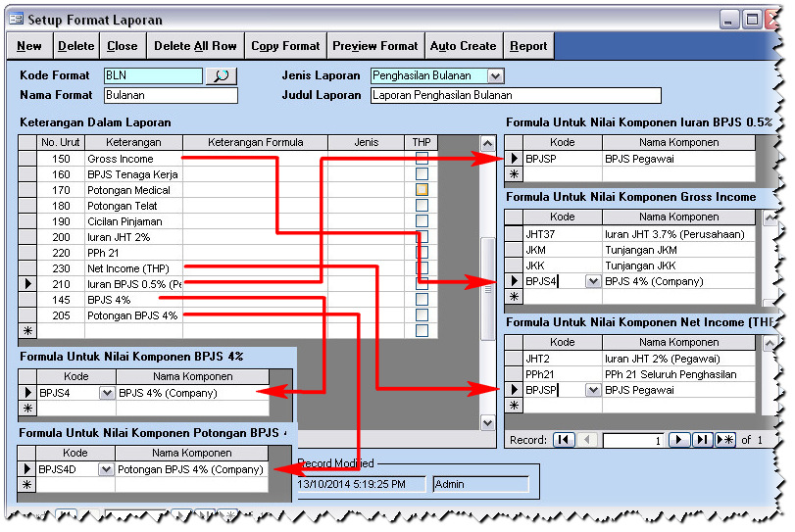Go to last record in navigator
This screenshot has width=795, height=532.
tap(702, 440)
